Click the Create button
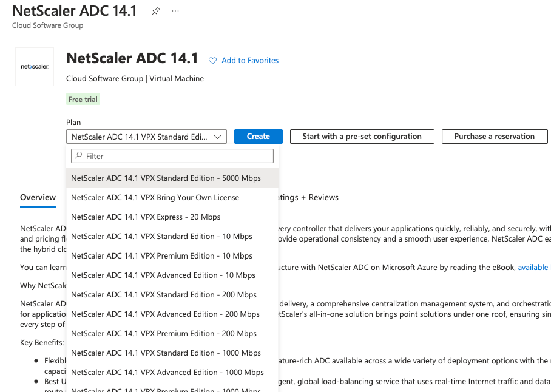This screenshot has height=392, width=551. 259,137
